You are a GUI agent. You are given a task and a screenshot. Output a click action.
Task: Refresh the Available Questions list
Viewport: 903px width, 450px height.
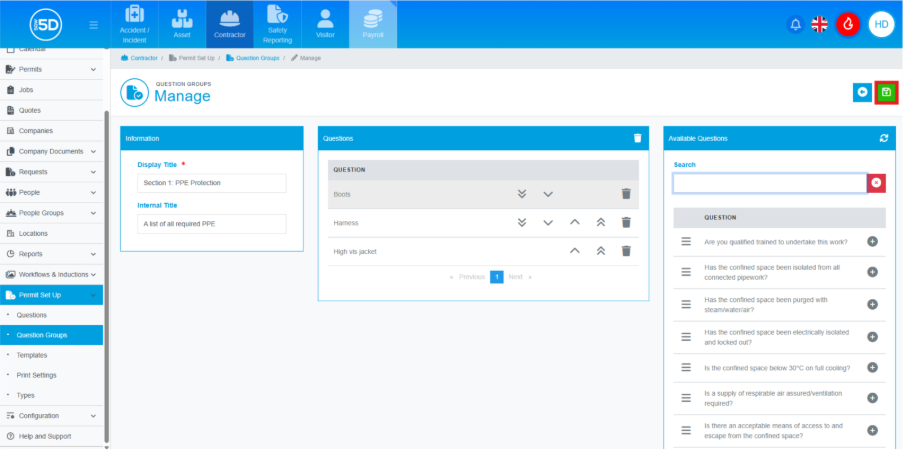pos(884,138)
